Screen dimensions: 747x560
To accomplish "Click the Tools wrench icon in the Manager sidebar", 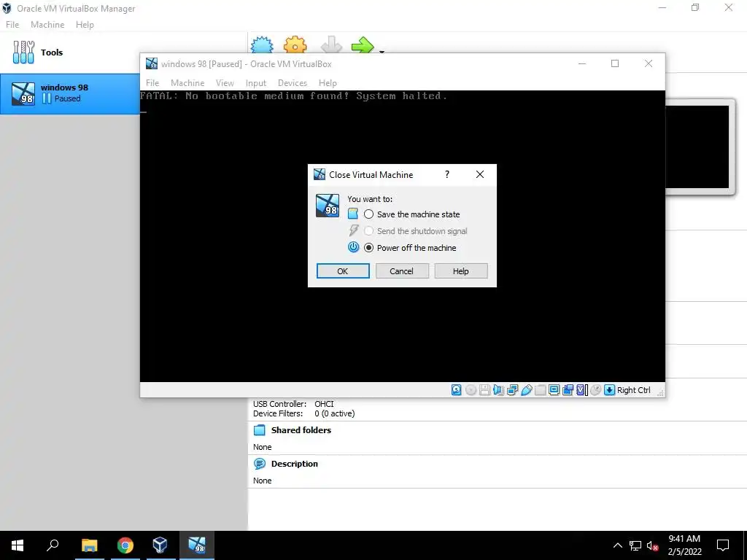I will [23, 52].
